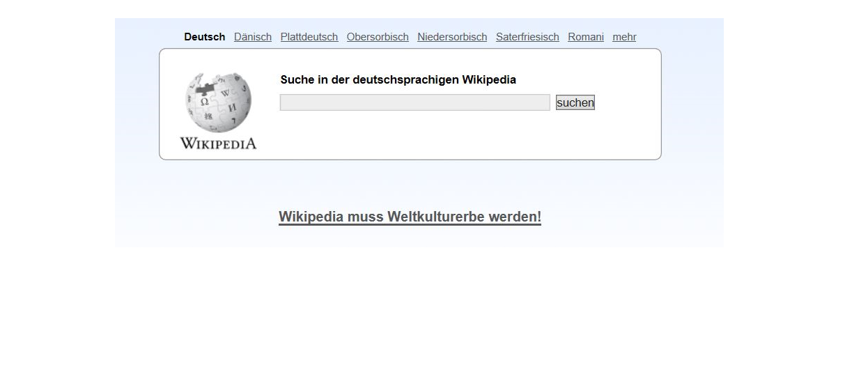
Task: Click the blank white area below the banner
Action: click(x=432, y=313)
